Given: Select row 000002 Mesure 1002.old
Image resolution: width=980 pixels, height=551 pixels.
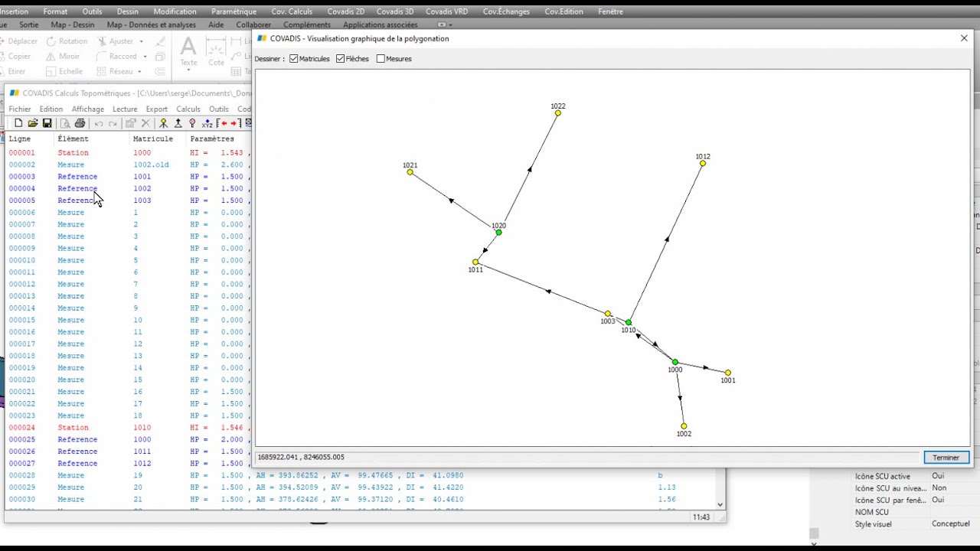Looking at the screenshot, I should coord(128,165).
